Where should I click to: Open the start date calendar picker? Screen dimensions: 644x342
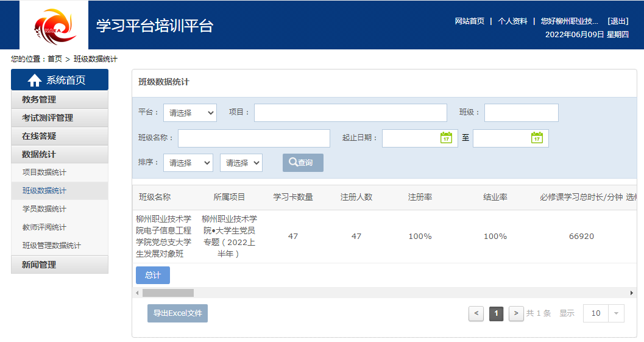coord(446,138)
